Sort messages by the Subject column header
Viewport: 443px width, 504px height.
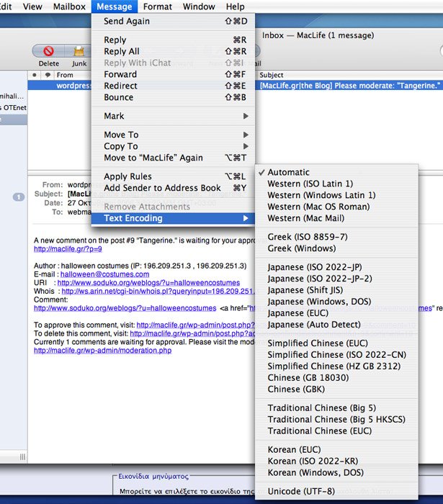[x=272, y=75]
